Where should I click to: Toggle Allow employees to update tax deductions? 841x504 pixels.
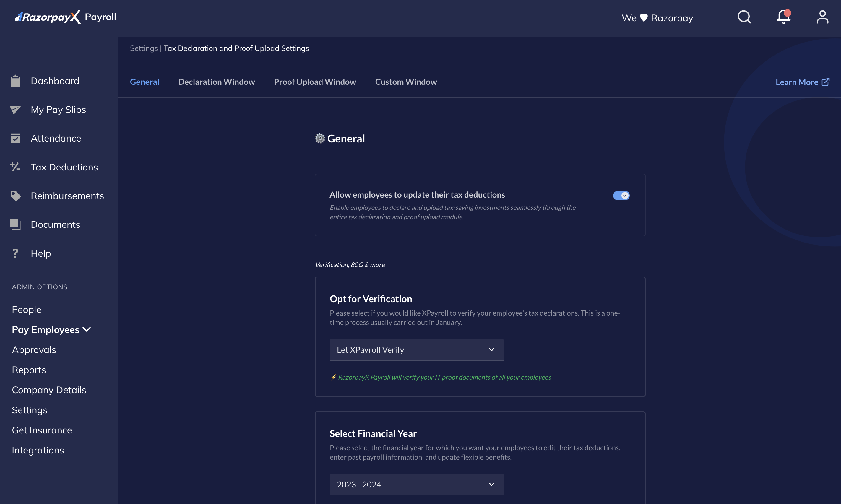[621, 195]
